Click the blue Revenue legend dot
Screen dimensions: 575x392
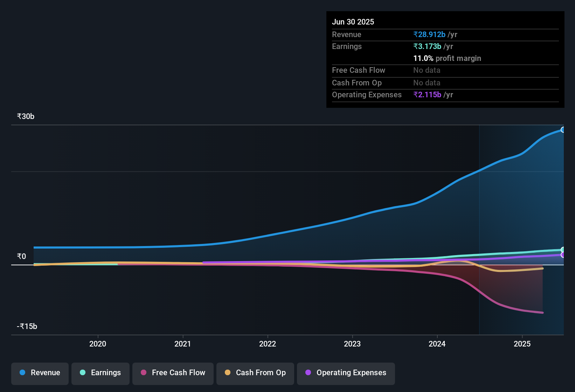22,372
